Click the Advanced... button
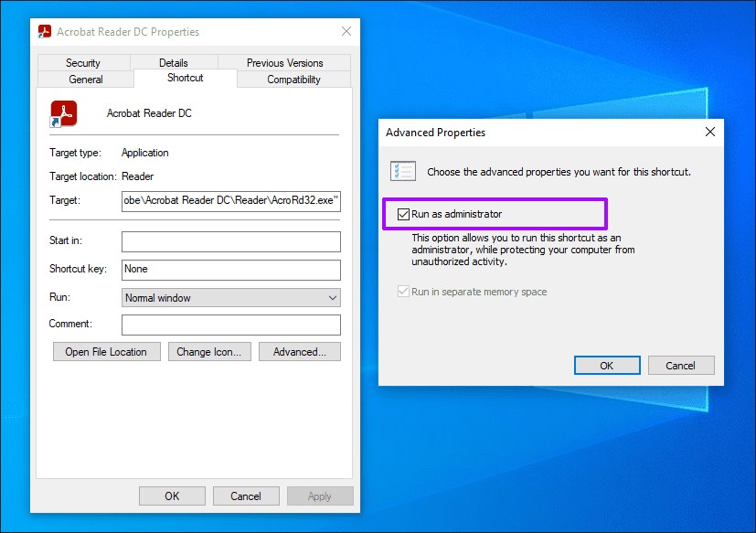756x533 pixels. [300, 352]
